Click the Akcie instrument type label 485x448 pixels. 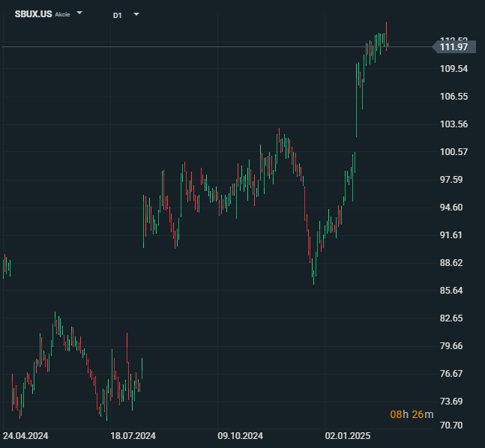tap(62, 15)
